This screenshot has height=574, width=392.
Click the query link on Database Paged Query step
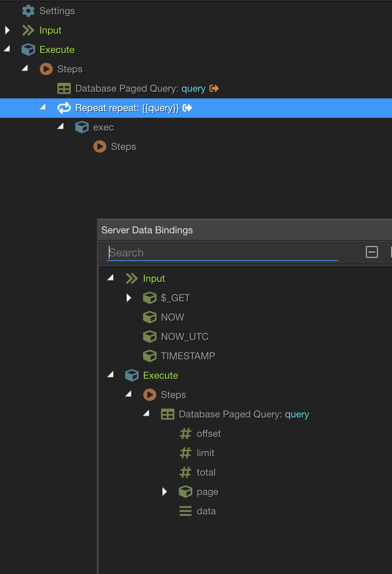193,88
